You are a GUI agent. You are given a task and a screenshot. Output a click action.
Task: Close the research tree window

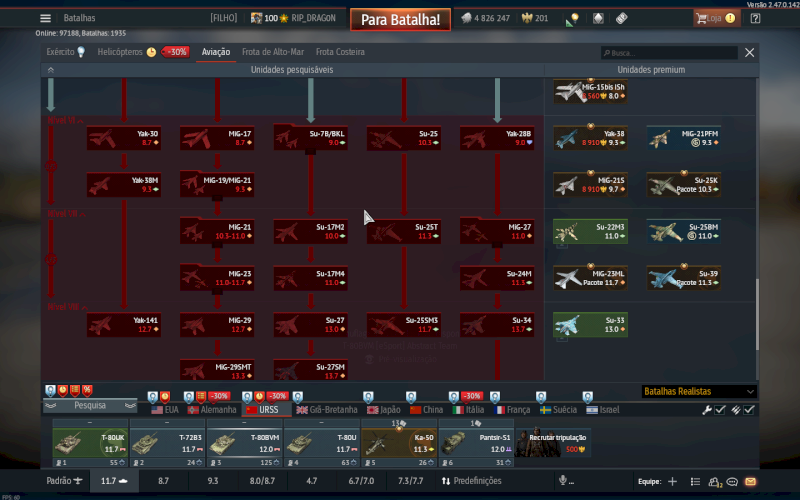[x=750, y=52]
